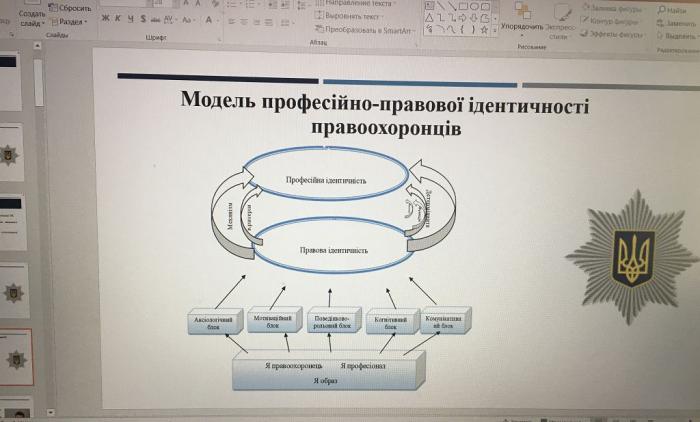Click Заменить replace button

click(674, 22)
